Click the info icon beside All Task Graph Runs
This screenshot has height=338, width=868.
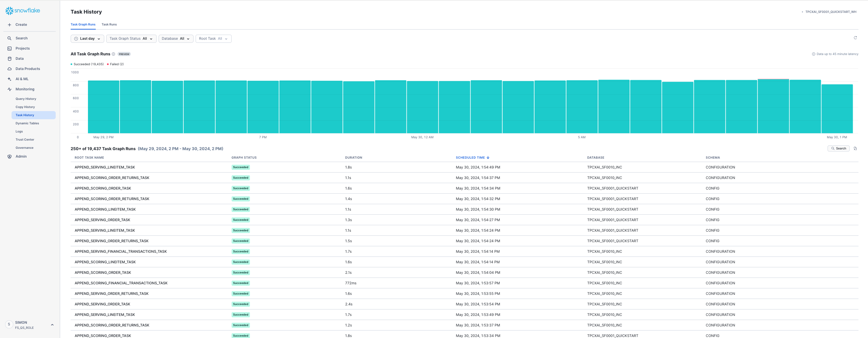point(113,54)
